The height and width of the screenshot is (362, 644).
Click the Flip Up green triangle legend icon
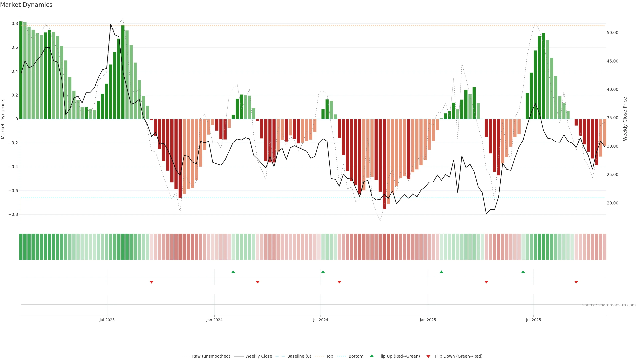(372, 356)
